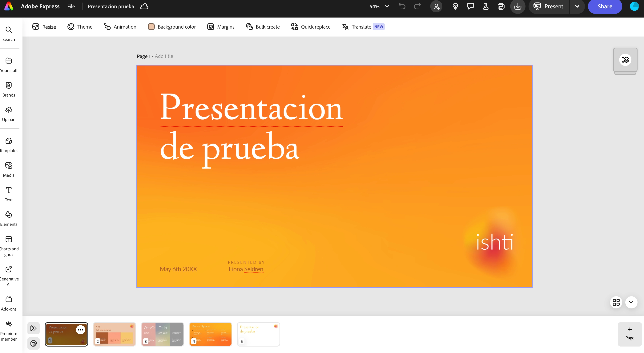Screen dimensions: 644x353
Task: Open the Generative AI sidebar panel
Action: [9, 276]
